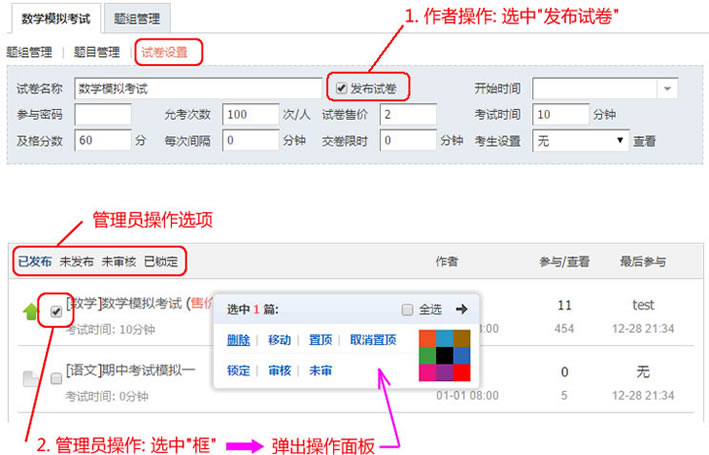Tick the 全选 checkbox in popup

click(x=407, y=310)
